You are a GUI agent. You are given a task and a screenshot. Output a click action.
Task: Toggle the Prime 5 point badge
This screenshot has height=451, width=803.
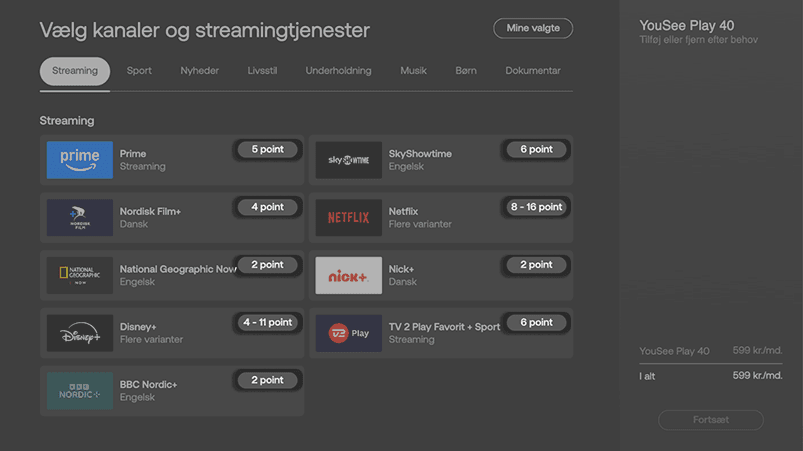point(267,149)
